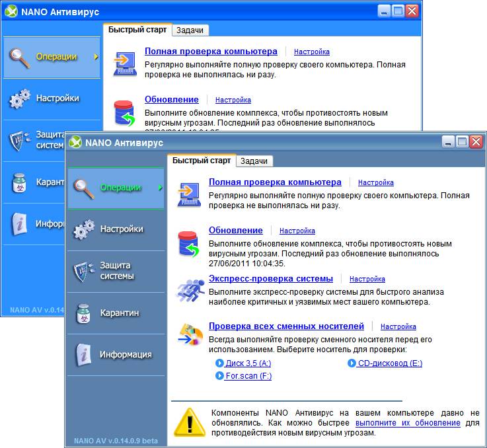
Task: Click the magnifier Операции icon in front window
Action: [84, 189]
